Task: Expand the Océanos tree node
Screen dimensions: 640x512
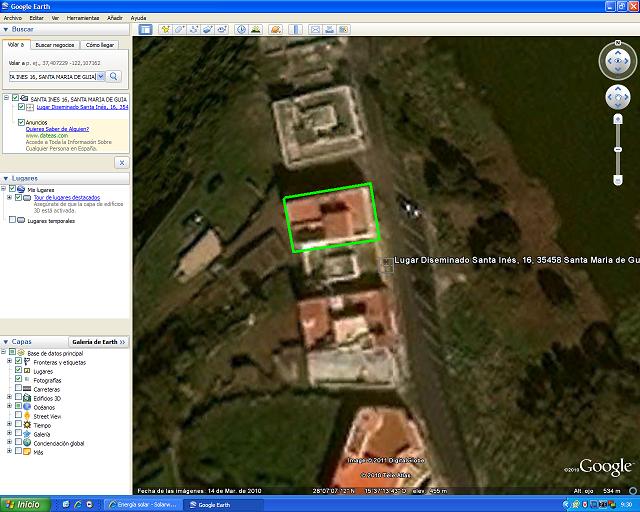Action: point(9,407)
